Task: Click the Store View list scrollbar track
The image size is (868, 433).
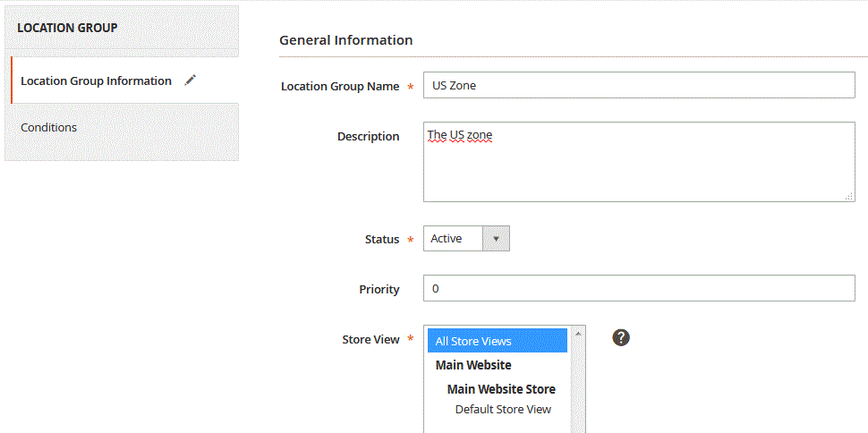Action: [x=578, y=387]
